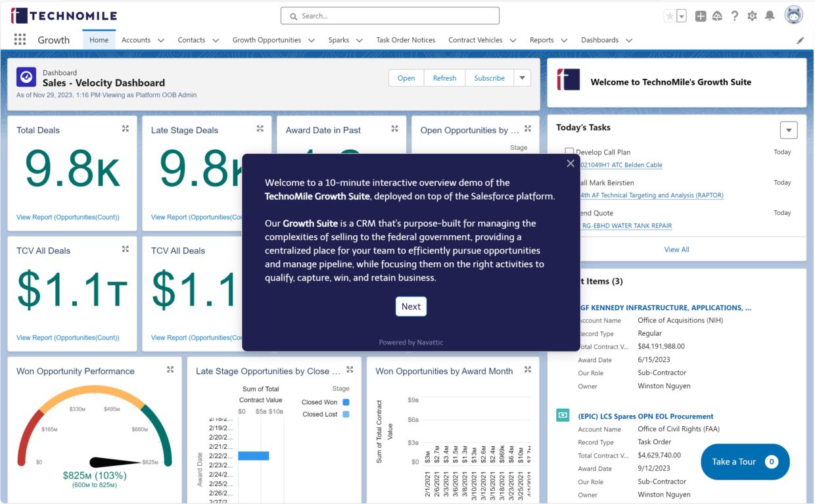Expand Late Stage Opportunities by Close chart

tap(350, 370)
